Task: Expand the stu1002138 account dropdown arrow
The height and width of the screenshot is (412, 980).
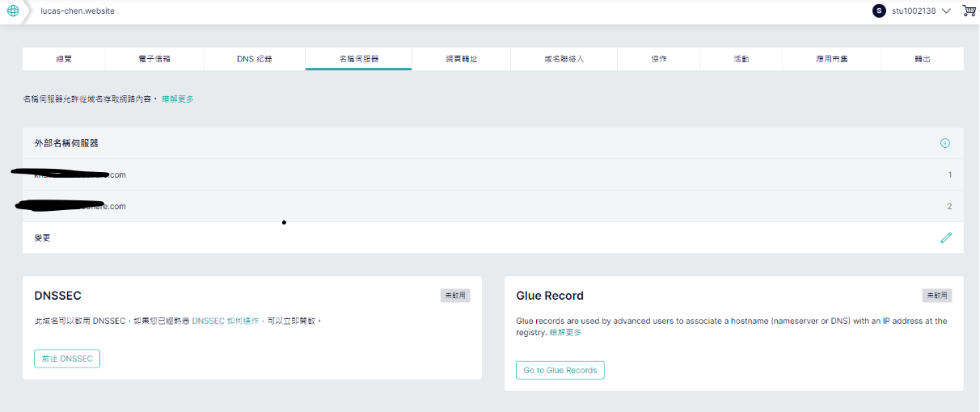Action: [946, 11]
